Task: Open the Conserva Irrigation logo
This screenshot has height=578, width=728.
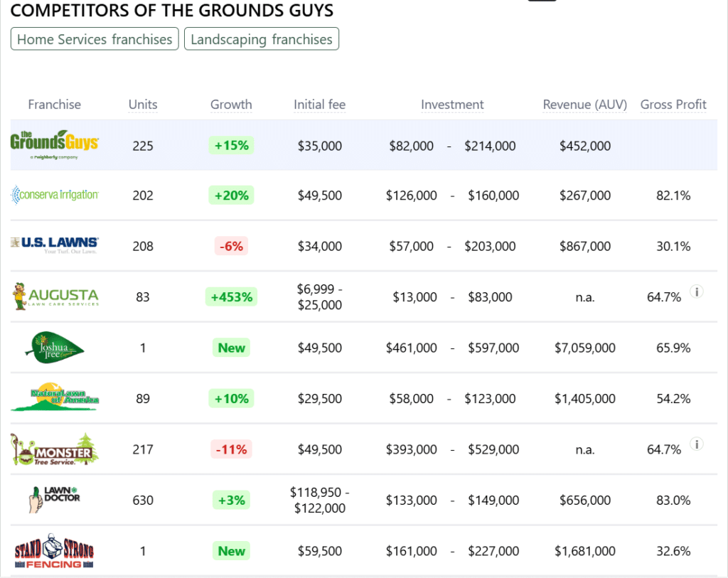Action: (x=54, y=195)
